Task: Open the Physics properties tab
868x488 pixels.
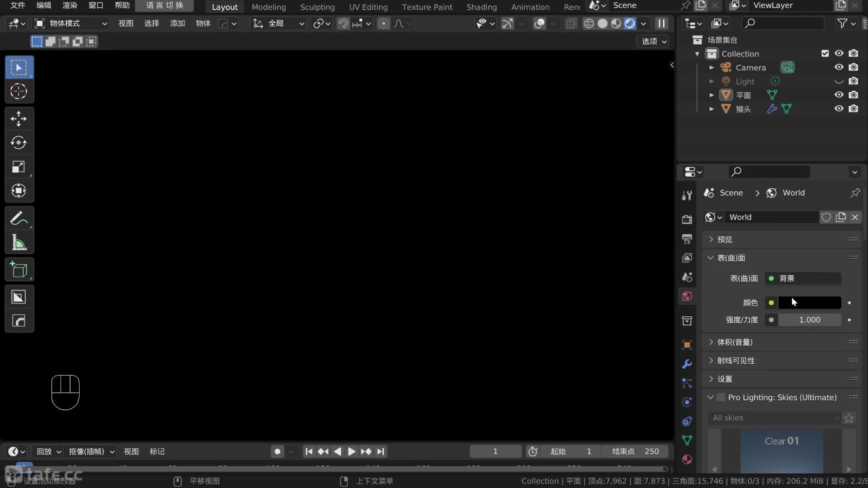Action: [687, 402]
